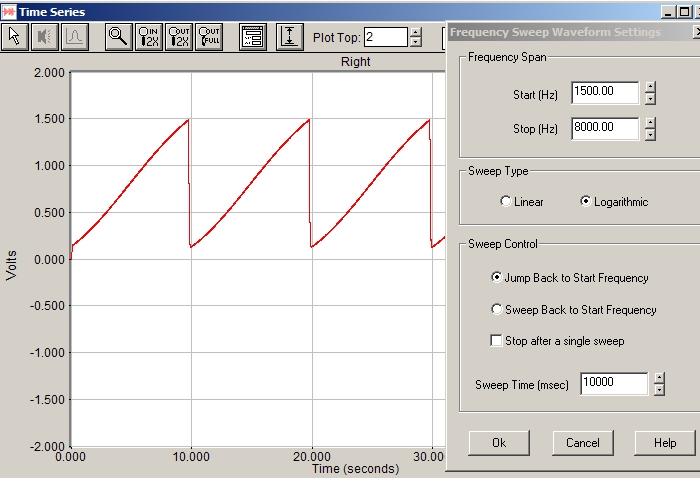Increase Plot Top value with up arrow
The width and height of the screenshot is (700, 478).
coord(416,32)
